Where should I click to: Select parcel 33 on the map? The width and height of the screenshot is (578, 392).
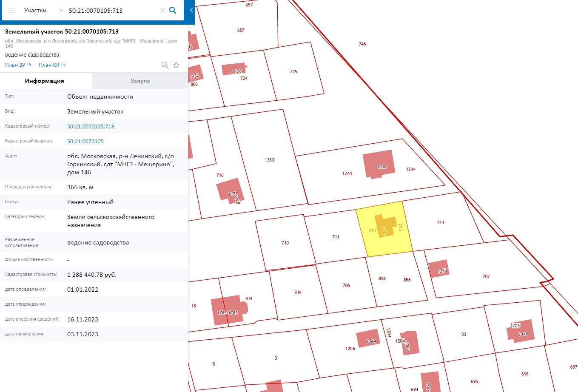464,334
